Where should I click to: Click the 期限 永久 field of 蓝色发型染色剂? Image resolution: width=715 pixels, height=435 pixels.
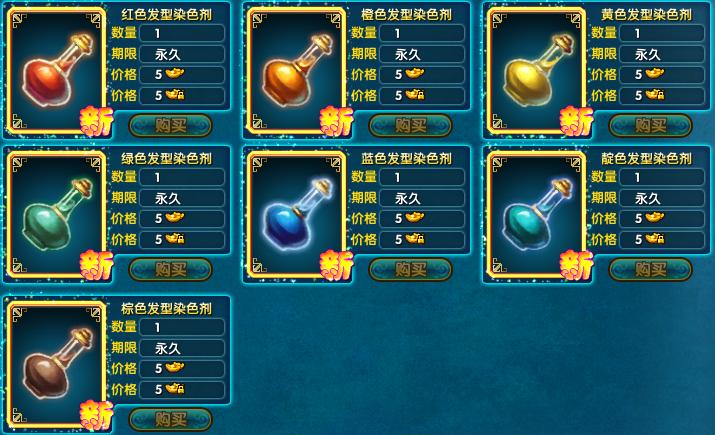[422, 198]
